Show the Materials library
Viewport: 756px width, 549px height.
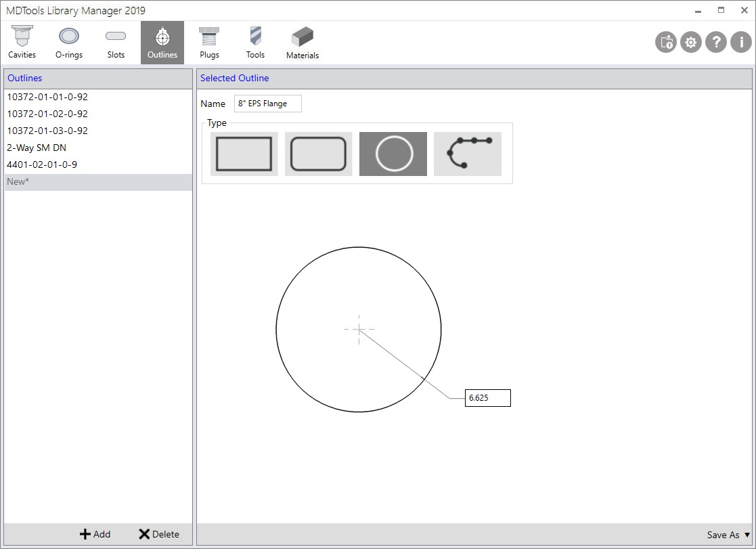coord(303,43)
